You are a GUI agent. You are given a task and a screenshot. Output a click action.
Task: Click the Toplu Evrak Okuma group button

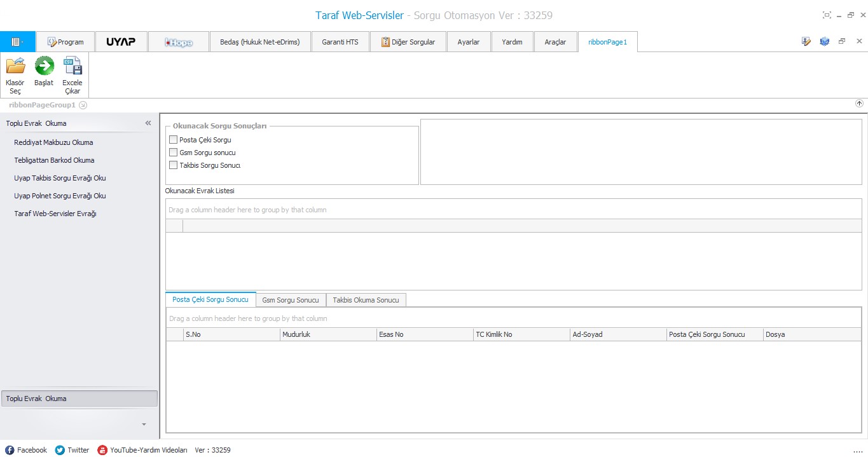pyautogui.click(x=79, y=399)
